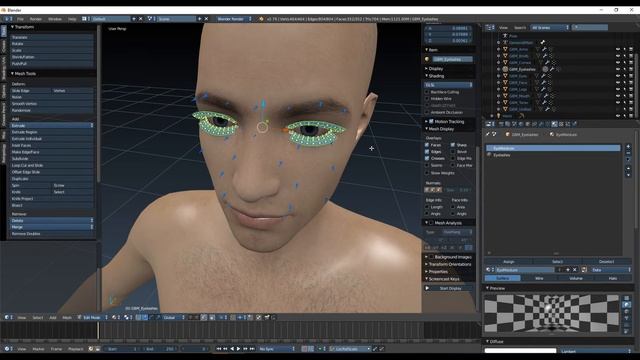Open the Mesh menu in viewport header
Viewport: 640px width, 360px height.
(67, 318)
